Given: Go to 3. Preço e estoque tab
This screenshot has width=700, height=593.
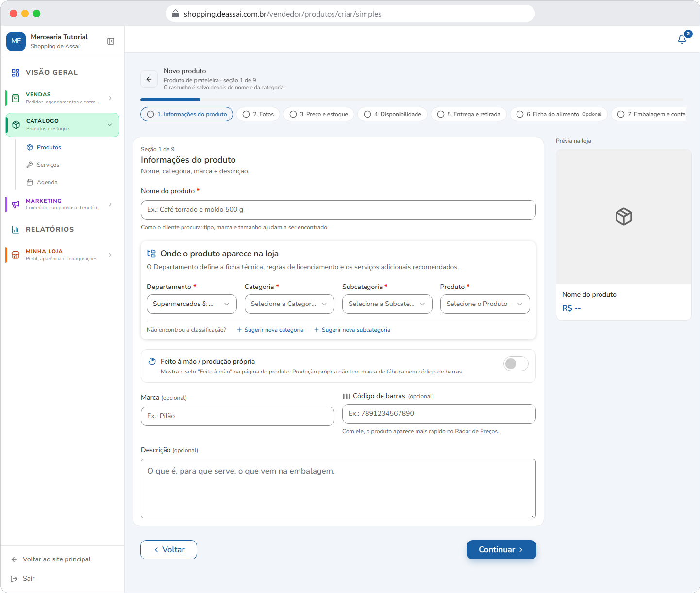Looking at the screenshot, I should click(319, 114).
